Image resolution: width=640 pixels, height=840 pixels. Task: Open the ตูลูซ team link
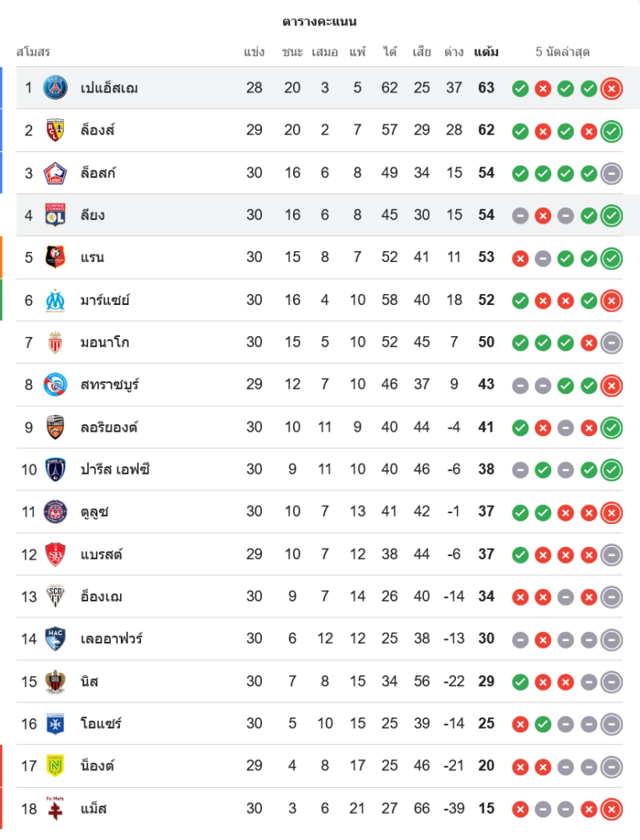click(95, 512)
